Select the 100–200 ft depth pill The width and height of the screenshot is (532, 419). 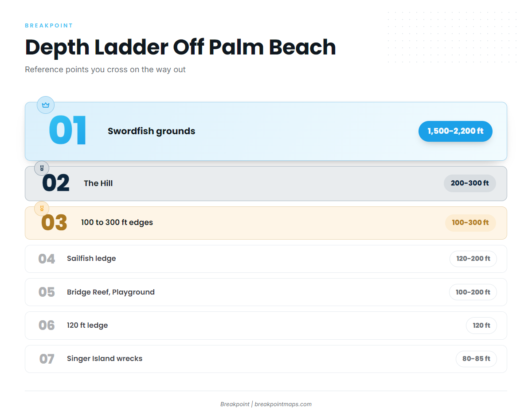click(473, 292)
